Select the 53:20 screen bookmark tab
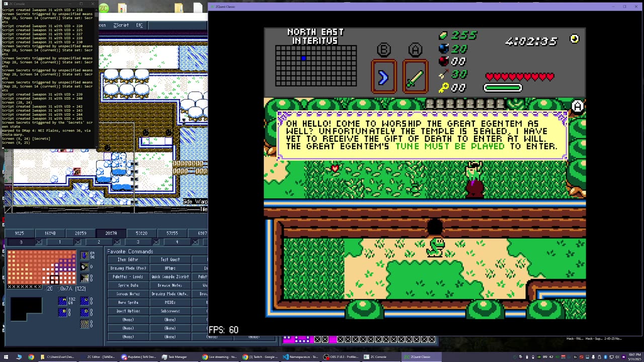The image size is (644, 362). point(141,233)
